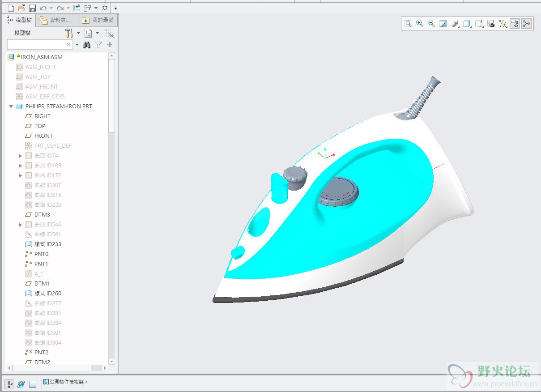Toggle the Spin Center icon

tap(527, 24)
